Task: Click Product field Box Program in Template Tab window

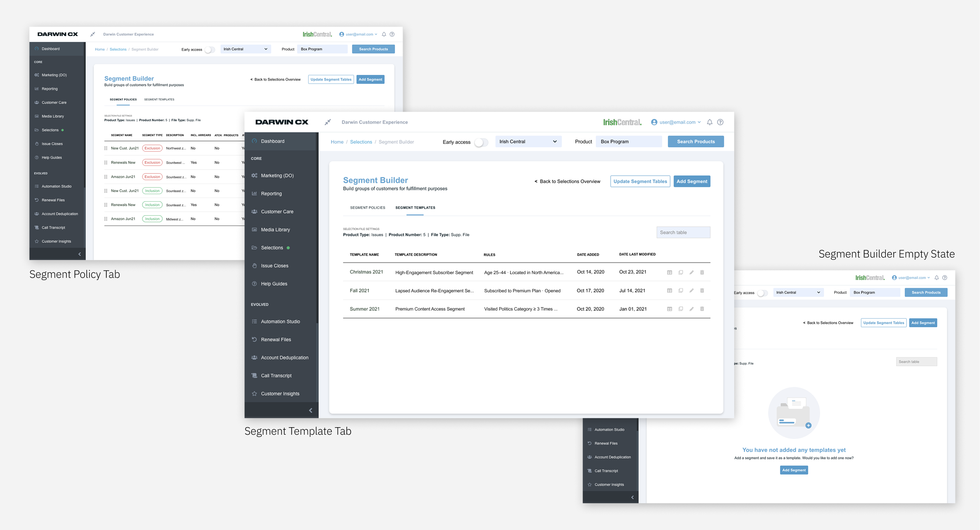Action: [x=629, y=142]
